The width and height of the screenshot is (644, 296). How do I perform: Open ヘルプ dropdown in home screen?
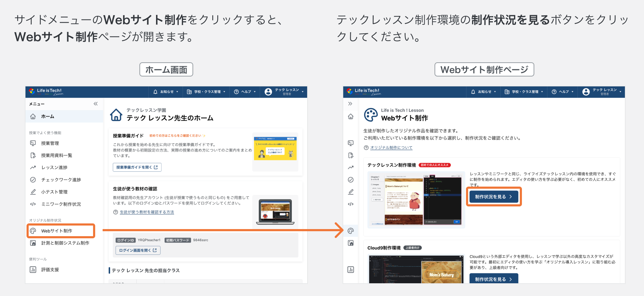245,92
